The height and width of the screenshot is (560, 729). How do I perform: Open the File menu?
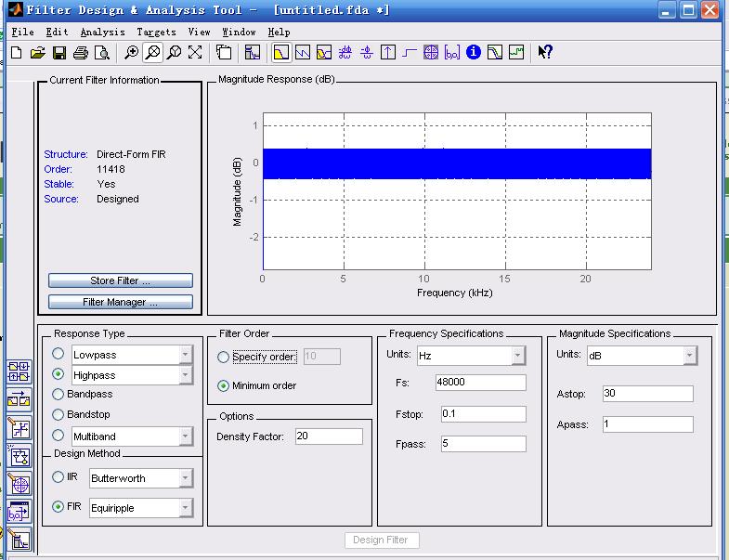(x=23, y=33)
